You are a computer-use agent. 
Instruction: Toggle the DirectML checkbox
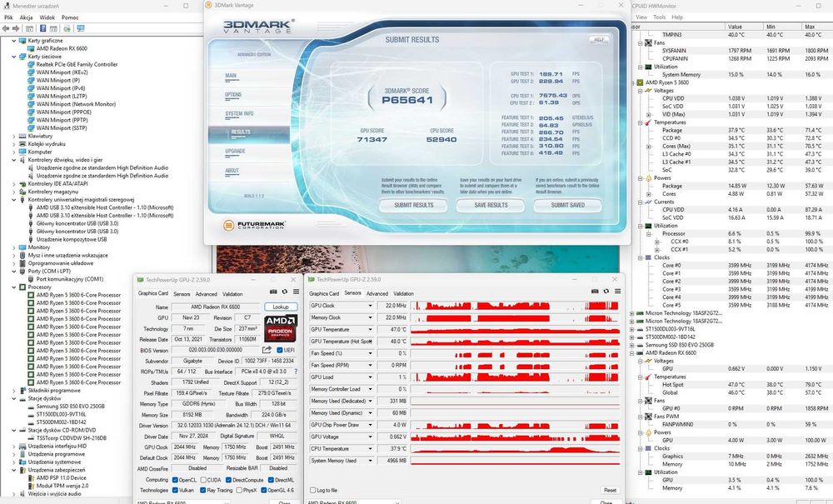click(x=271, y=480)
